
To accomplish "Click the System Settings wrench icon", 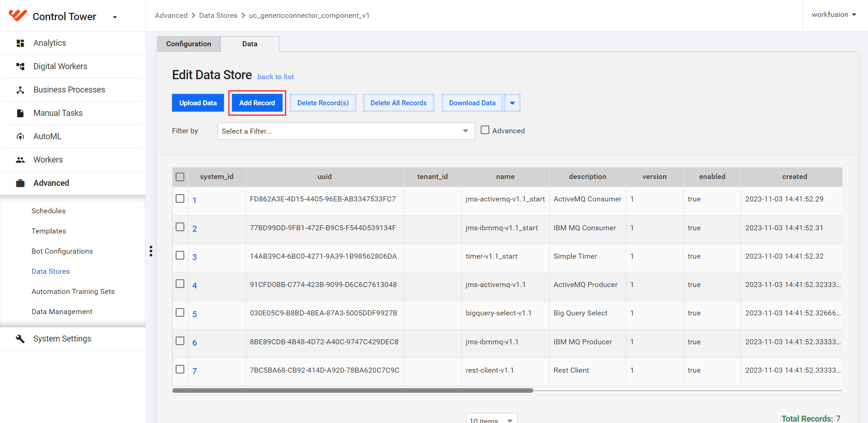I will click(20, 339).
